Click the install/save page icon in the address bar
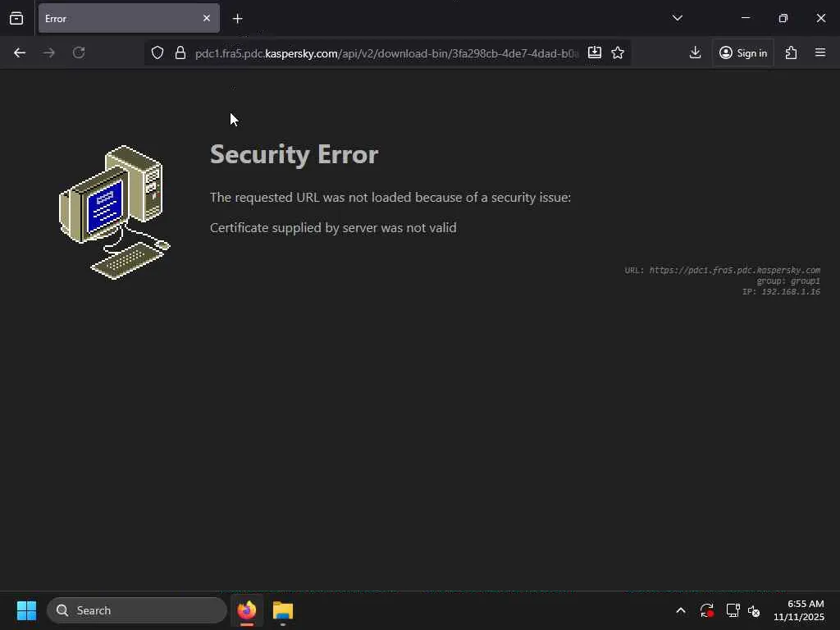Screen dimensions: 840x630 pyautogui.click(x=595, y=52)
